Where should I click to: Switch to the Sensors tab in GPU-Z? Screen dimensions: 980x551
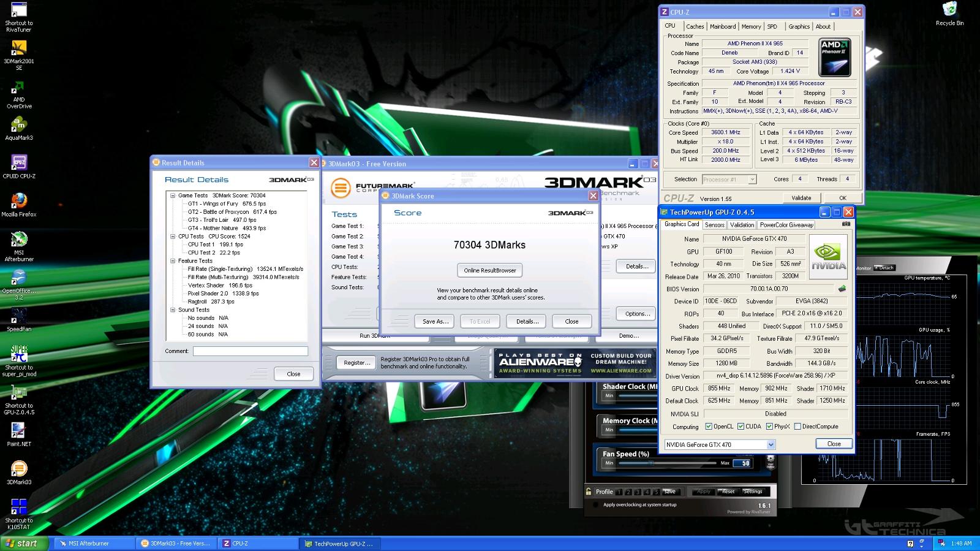[x=714, y=225]
